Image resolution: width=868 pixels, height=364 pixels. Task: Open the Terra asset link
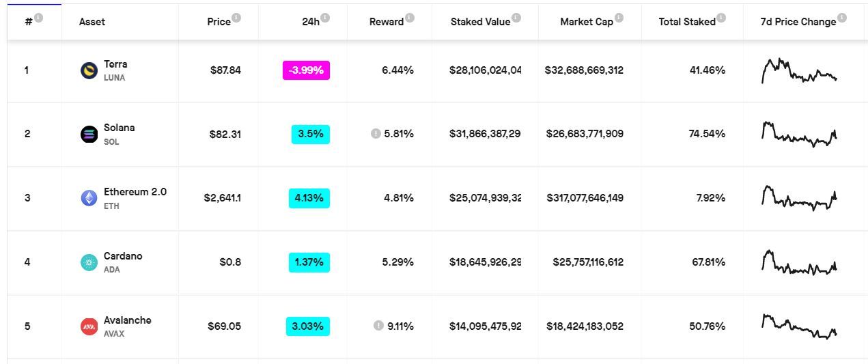tap(115, 64)
